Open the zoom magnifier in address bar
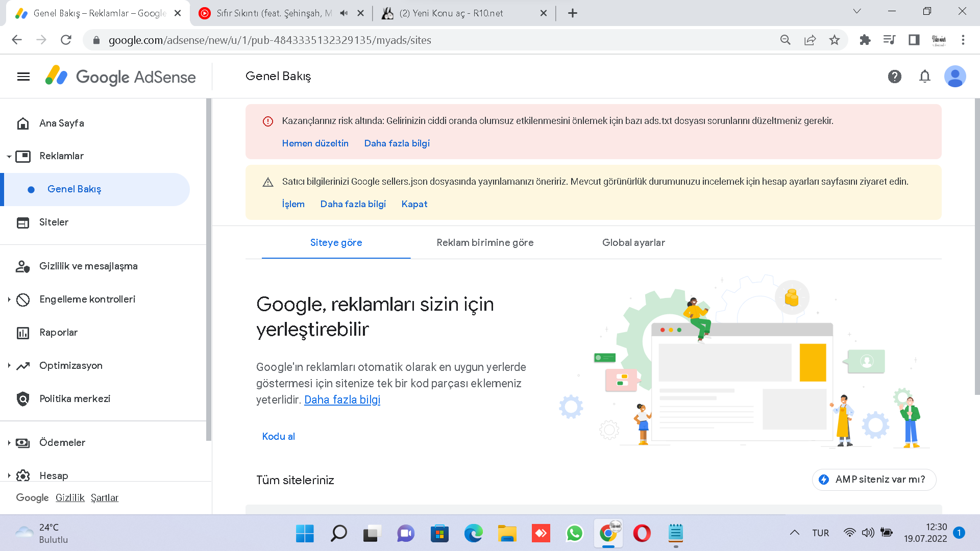Viewport: 980px width, 551px height. click(x=785, y=40)
